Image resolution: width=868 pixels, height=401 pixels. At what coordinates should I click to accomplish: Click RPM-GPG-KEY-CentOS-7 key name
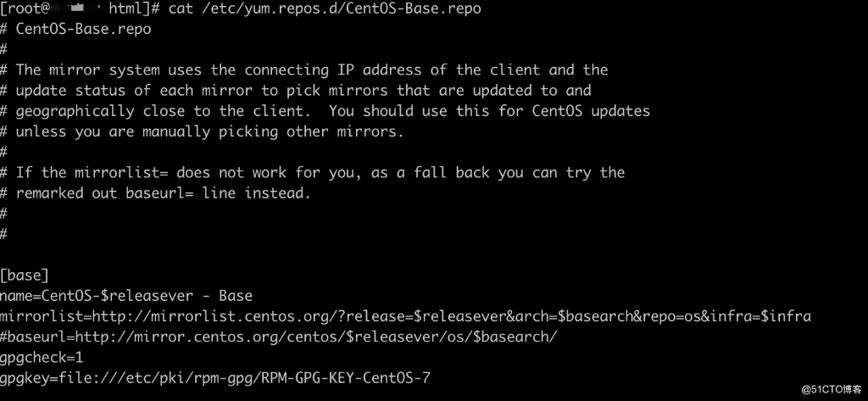[x=346, y=378]
